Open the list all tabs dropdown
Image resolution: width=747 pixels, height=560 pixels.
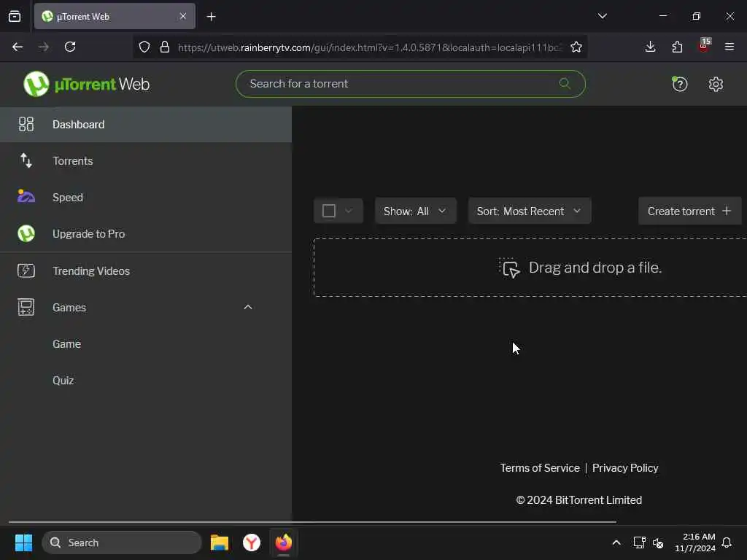[602, 16]
